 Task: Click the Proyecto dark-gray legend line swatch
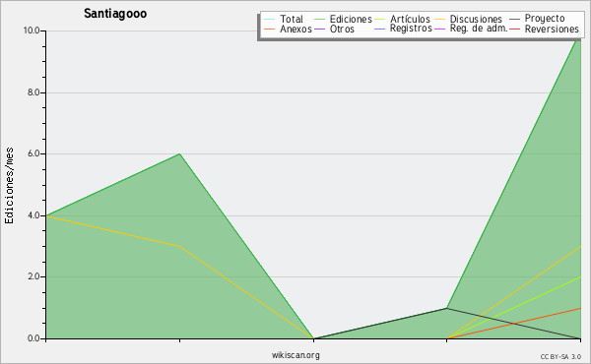click(514, 19)
